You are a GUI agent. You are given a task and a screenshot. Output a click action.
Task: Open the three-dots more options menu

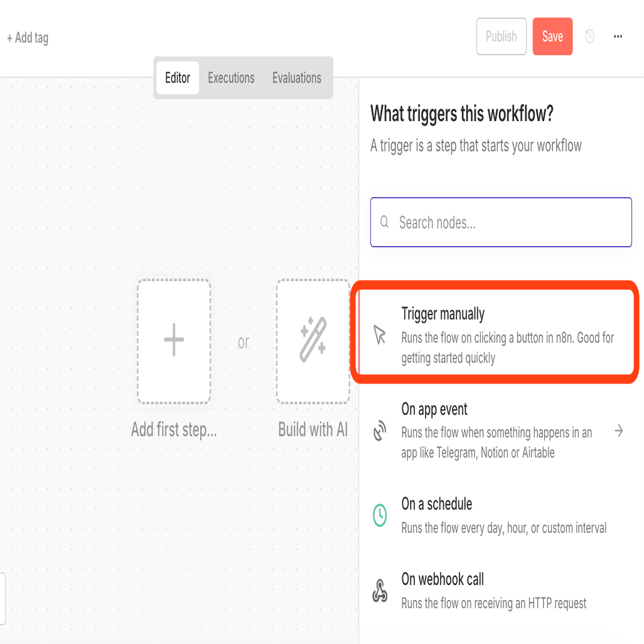coord(618,37)
